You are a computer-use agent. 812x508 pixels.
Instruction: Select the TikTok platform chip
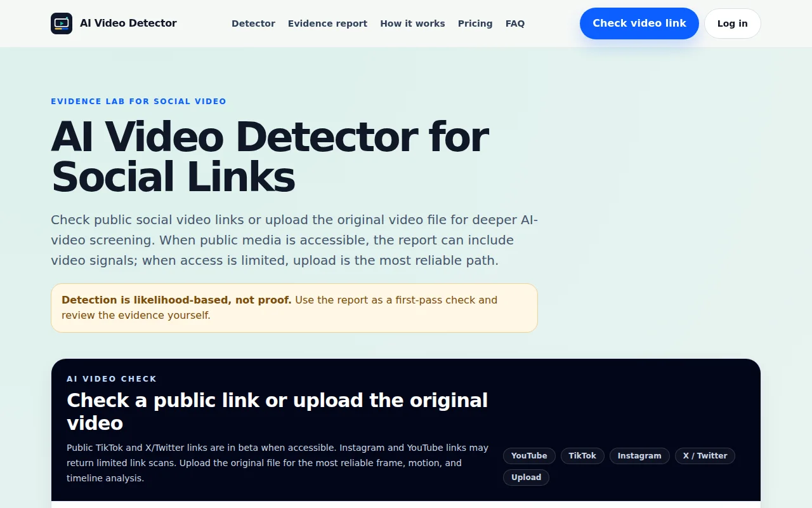[582, 456]
